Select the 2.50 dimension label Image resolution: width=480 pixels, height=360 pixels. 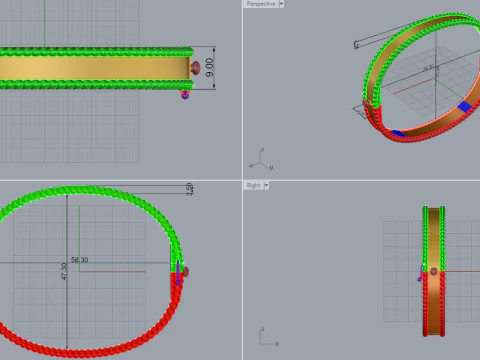190,189
